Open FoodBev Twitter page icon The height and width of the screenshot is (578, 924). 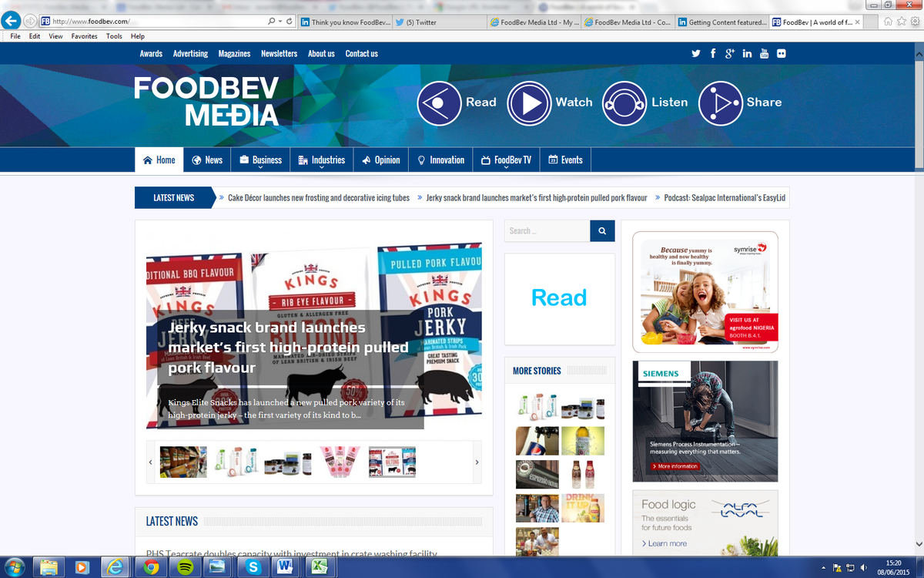tap(696, 53)
